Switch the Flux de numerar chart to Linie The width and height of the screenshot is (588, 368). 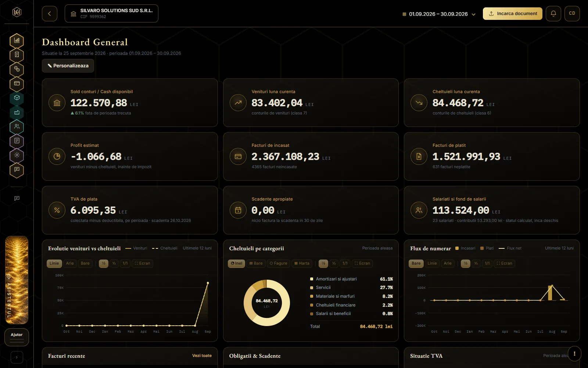coord(432,263)
